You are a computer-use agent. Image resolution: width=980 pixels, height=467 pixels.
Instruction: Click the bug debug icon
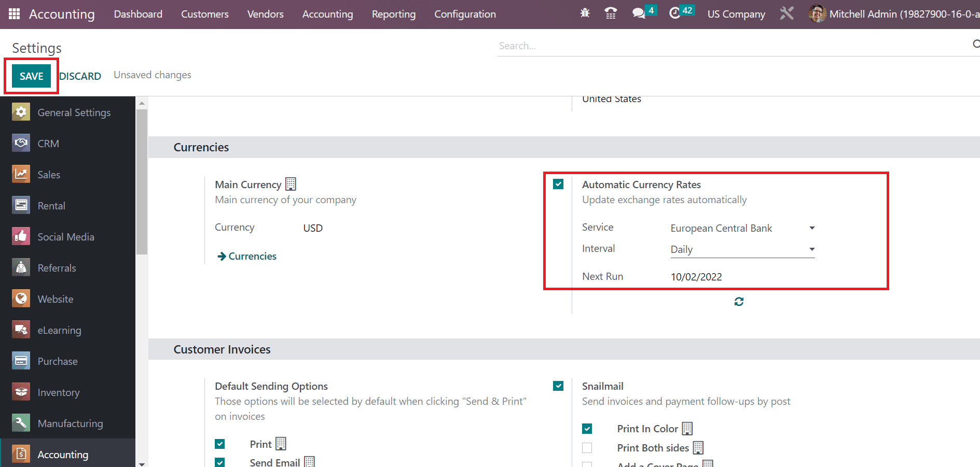(585, 13)
